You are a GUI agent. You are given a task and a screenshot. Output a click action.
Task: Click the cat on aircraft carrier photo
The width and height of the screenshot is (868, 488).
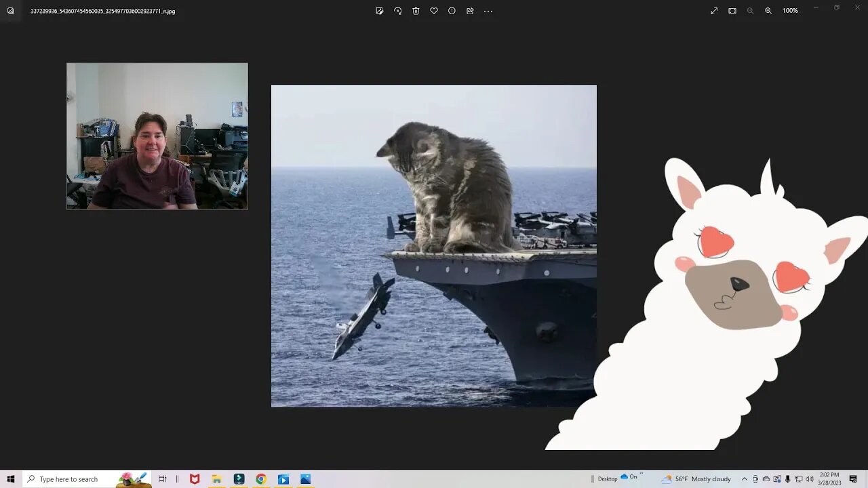tap(434, 246)
